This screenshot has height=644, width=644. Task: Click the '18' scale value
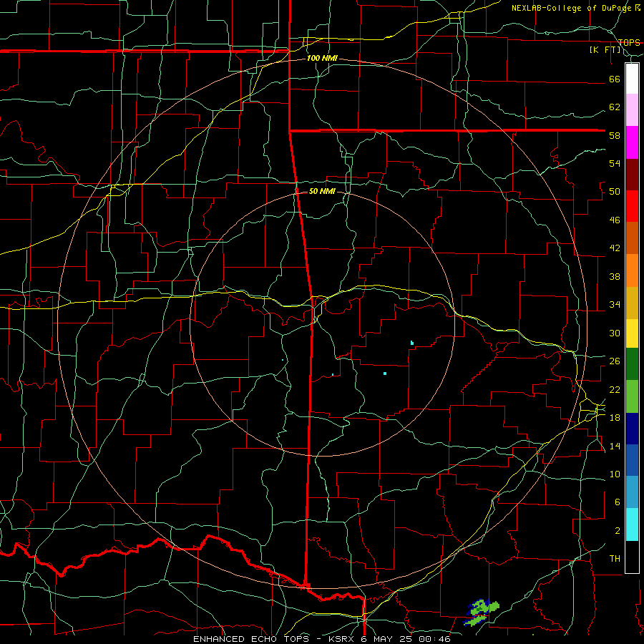pos(615,418)
